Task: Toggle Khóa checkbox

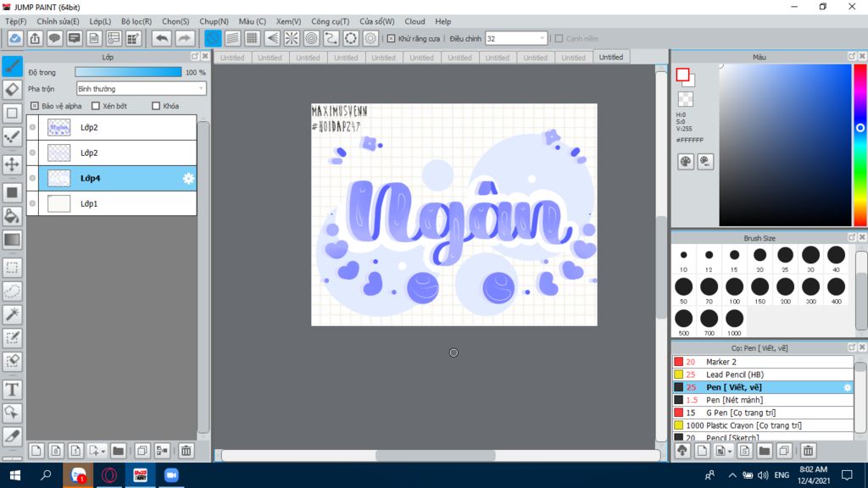Action: (156, 106)
